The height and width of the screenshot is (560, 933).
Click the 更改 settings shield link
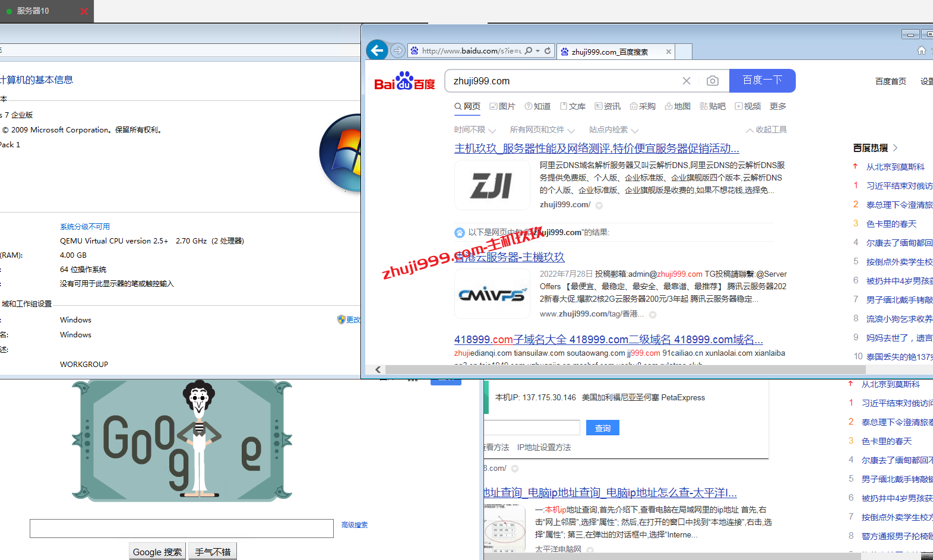(x=349, y=319)
